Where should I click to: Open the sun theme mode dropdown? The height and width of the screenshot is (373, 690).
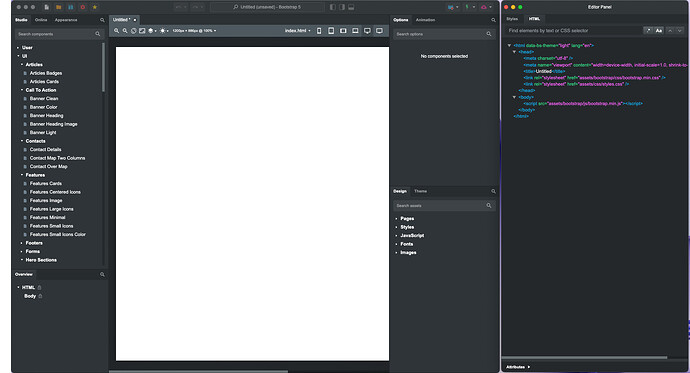[164, 31]
